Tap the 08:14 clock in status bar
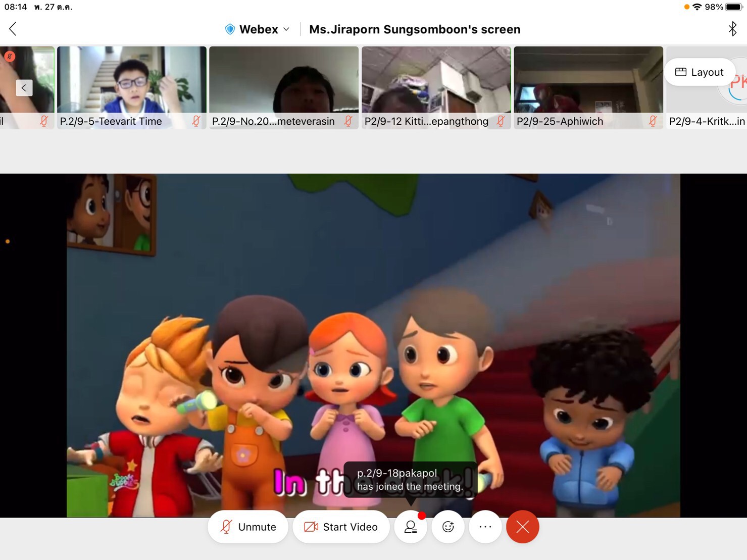 (x=16, y=7)
